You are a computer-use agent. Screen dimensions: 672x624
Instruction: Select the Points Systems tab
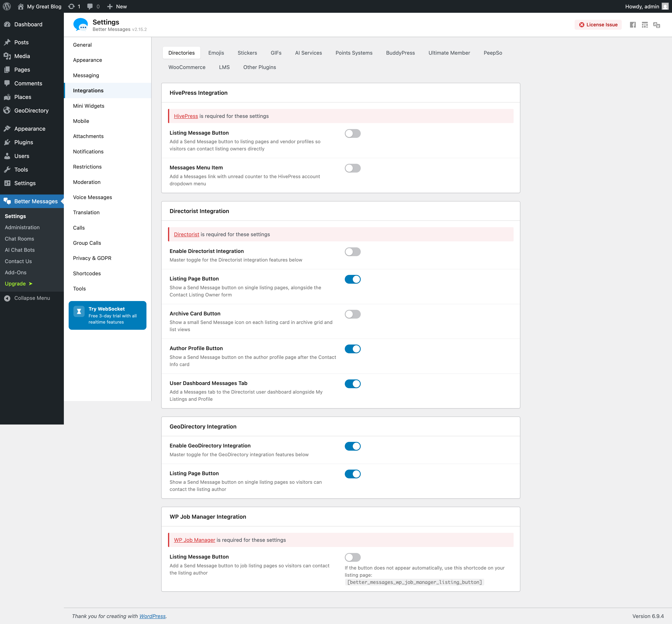click(x=354, y=53)
